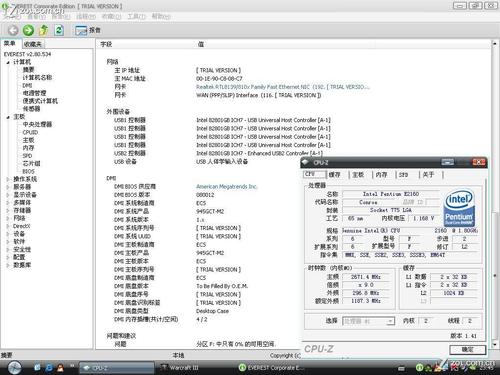
Task: Open the SPD tab in CPU-Z
Action: click(x=404, y=174)
